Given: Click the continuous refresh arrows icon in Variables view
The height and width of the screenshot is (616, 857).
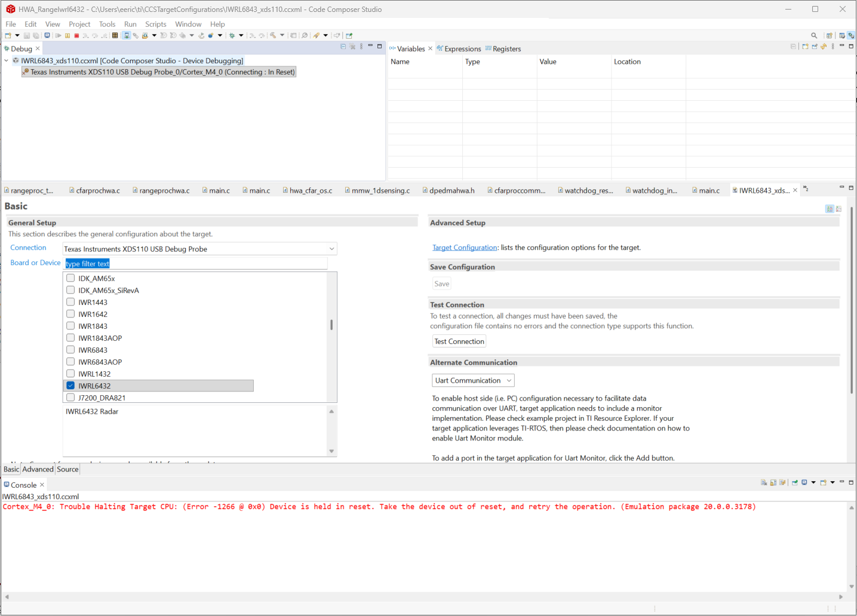Looking at the screenshot, I should pos(824,47).
